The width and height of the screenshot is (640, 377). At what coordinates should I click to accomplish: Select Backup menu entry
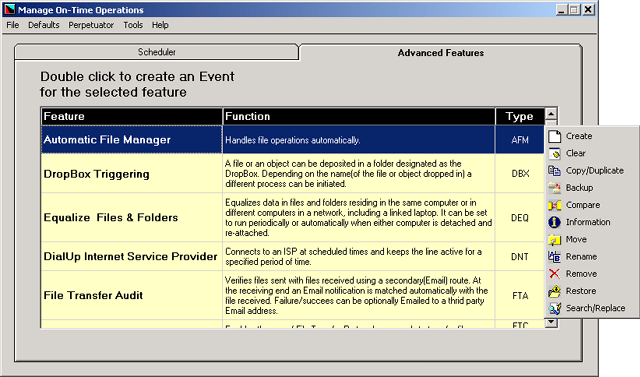(592, 188)
